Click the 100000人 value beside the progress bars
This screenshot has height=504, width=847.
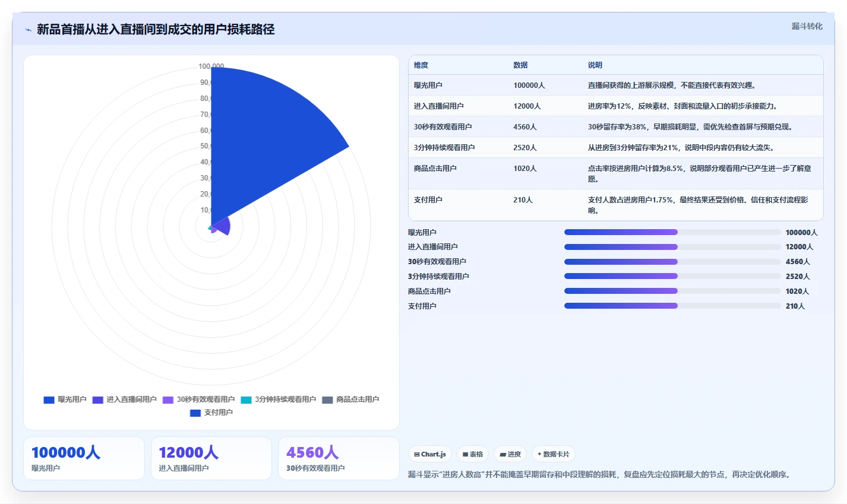(x=801, y=233)
